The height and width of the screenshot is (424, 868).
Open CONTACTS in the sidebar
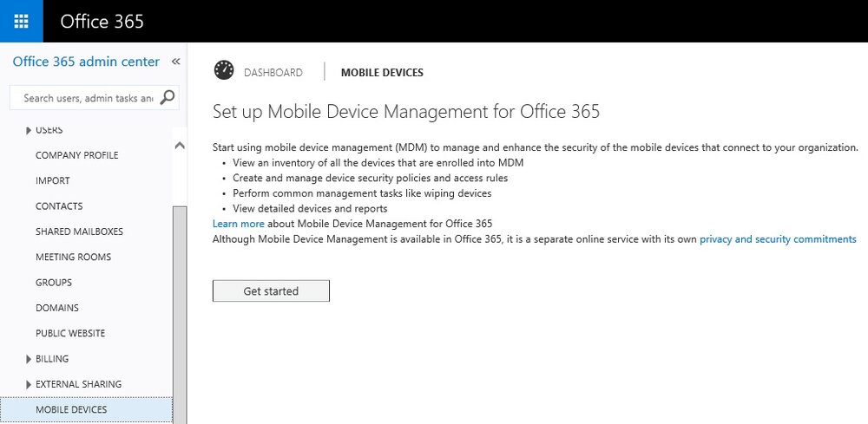point(59,206)
